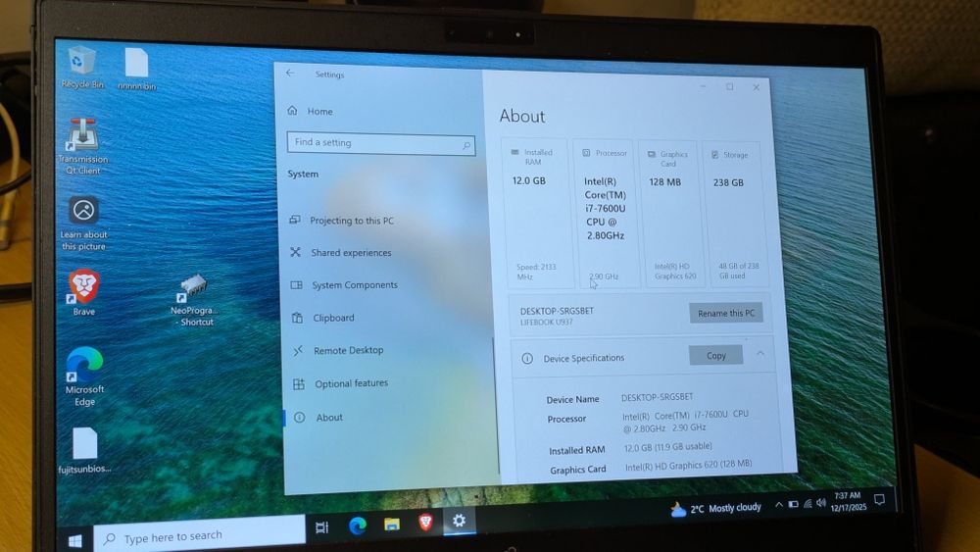
Task: Click the battery icon in system tray
Action: click(x=793, y=504)
